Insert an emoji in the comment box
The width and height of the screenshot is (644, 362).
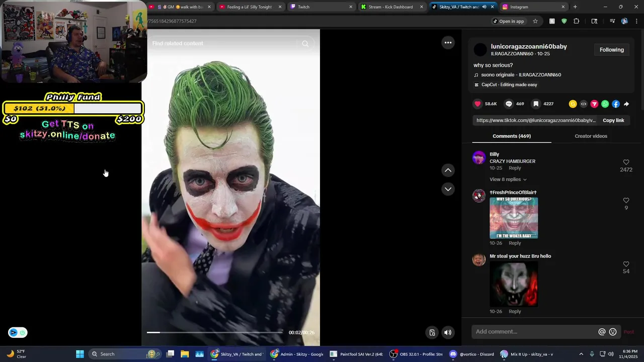pos(613,332)
